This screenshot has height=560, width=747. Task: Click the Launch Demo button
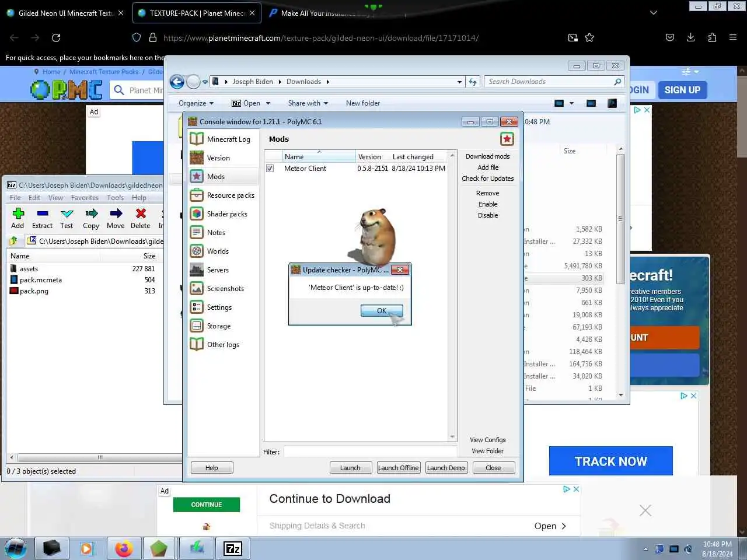(446, 468)
